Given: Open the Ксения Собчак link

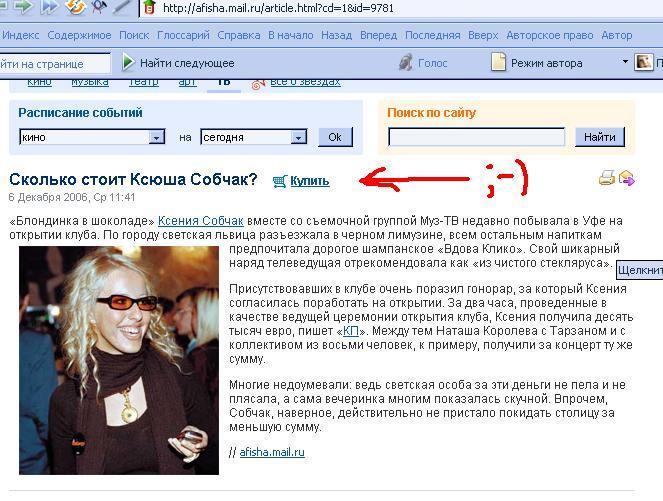Looking at the screenshot, I should (201, 221).
